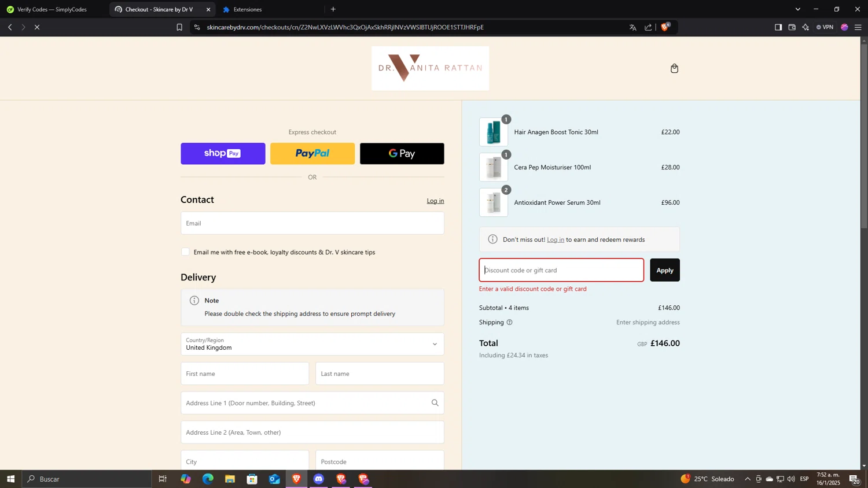The height and width of the screenshot is (488, 868).
Task: Stop loading the page
Action: [x=37, y=27]
